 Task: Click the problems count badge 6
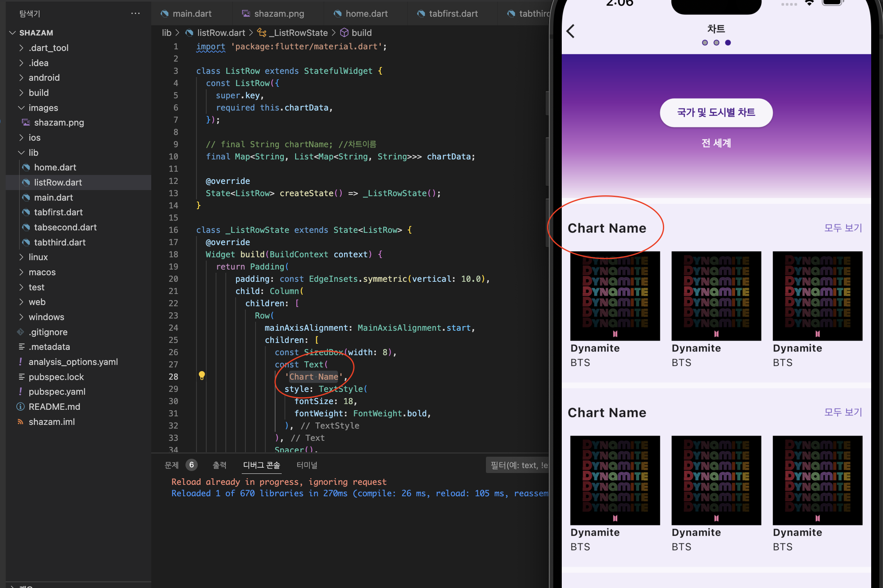(x=191, y=465)
